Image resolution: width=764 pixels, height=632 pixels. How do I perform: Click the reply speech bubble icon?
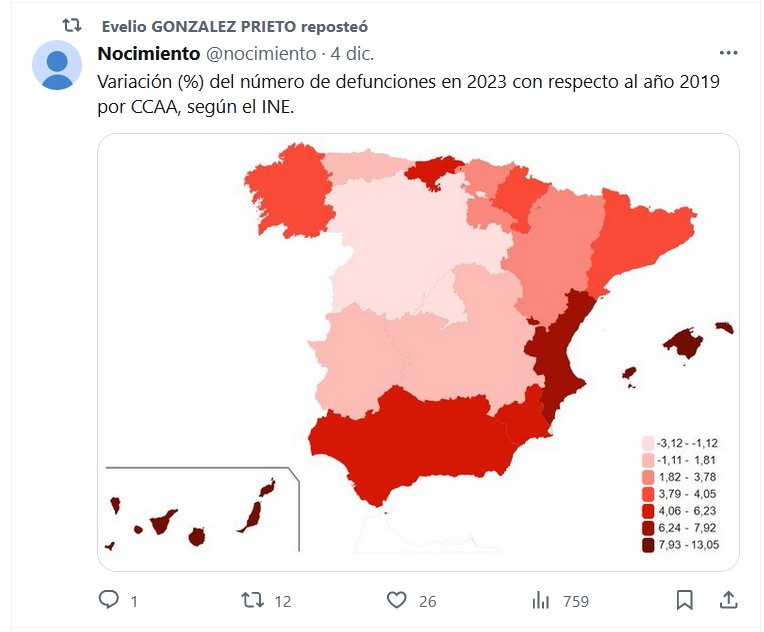(109, 600)
